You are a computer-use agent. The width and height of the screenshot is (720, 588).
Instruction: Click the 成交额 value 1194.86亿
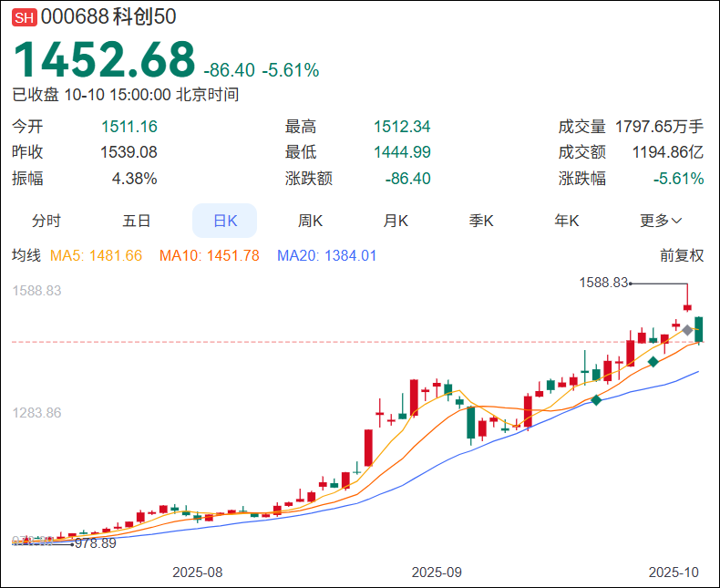[x=668, y=152]
